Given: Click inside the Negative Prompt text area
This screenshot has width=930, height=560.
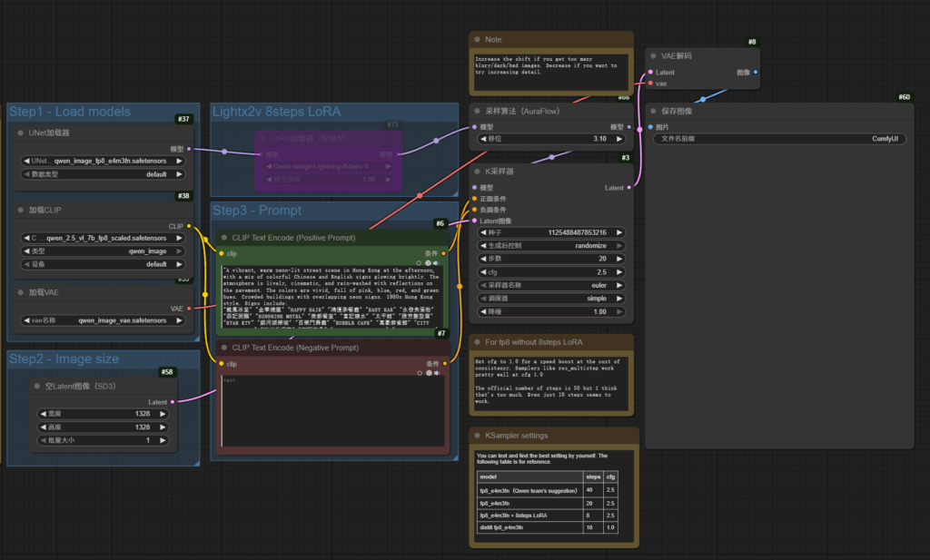Looking at the screenshot, I should (x=331, y=413).
